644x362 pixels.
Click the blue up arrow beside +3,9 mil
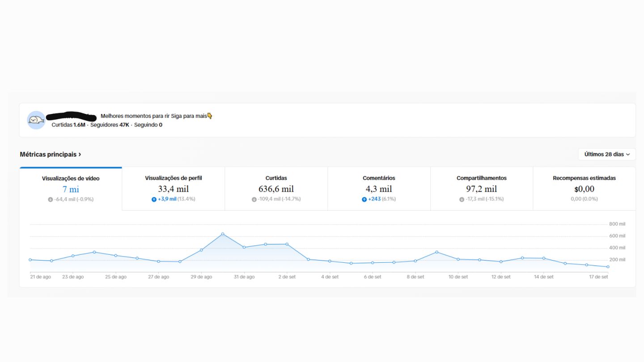(x=154, y=199)
